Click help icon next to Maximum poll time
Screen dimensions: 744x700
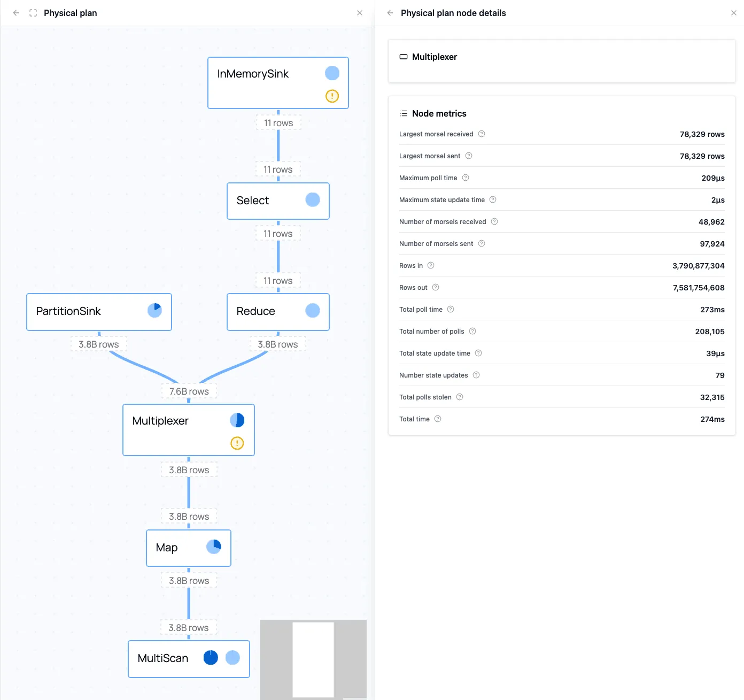[x=466, y=178]
